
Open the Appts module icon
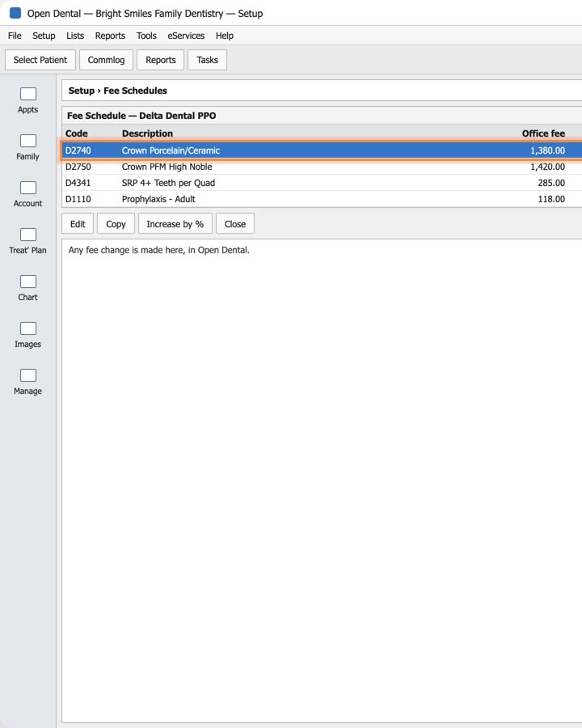point(27,95)
